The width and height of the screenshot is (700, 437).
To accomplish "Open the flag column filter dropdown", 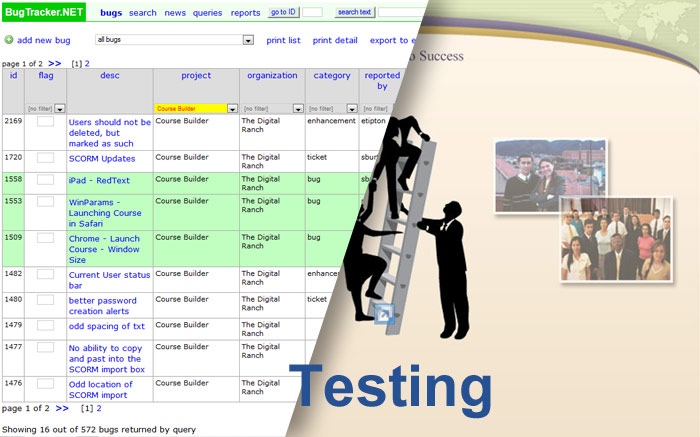I will point(59,108).
